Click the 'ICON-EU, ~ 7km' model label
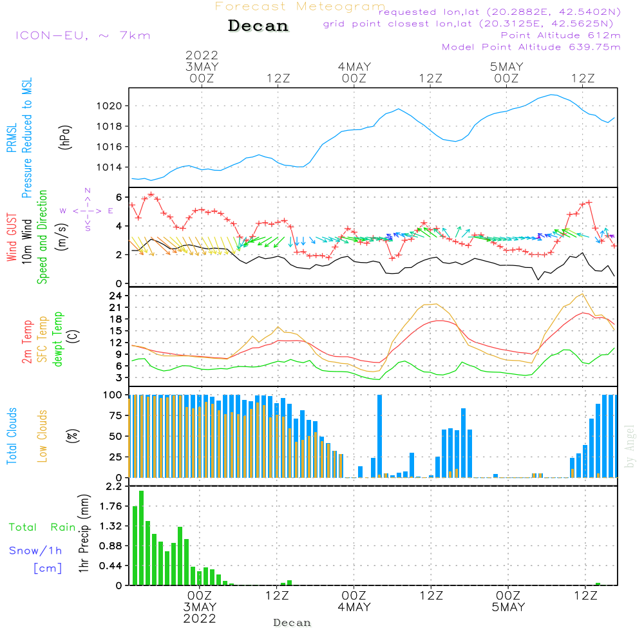The height and width of the screenshot is (644, 644). pos(83,35)
